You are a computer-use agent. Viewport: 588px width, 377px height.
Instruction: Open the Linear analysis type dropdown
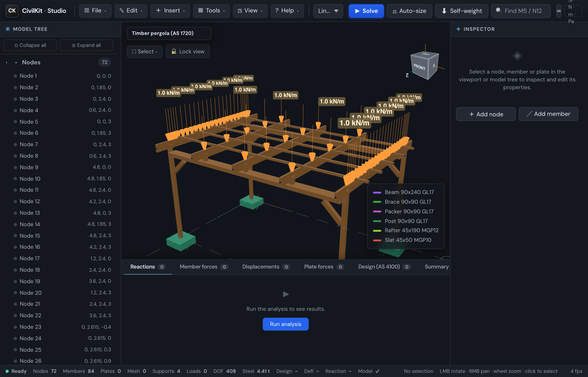click(328, 11)
